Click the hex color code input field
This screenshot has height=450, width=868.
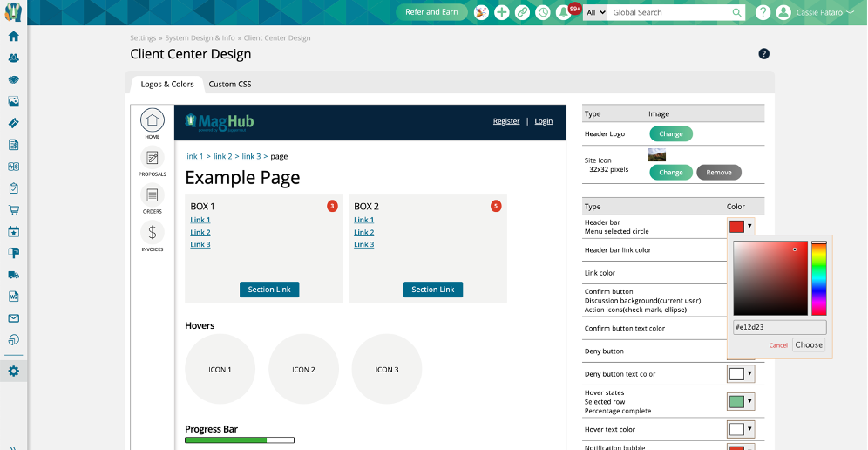click(779, 327)
